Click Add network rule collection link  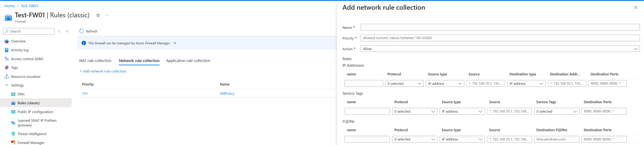(103, 71)
